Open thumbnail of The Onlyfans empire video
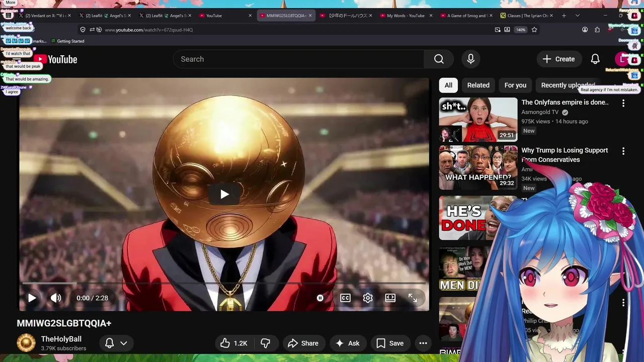Screen dimensions: 644x362 pyautogui.click(x=478, y=120)
